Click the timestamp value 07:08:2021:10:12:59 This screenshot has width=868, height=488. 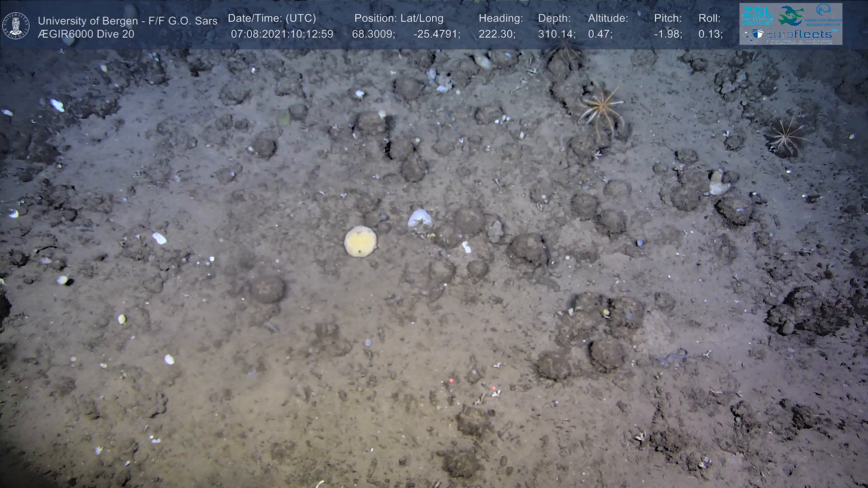point(282,34)
